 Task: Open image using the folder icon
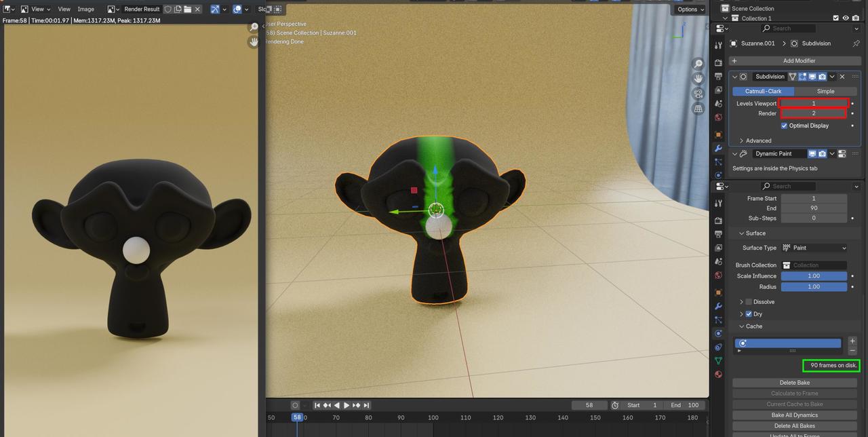coord(187,9)
